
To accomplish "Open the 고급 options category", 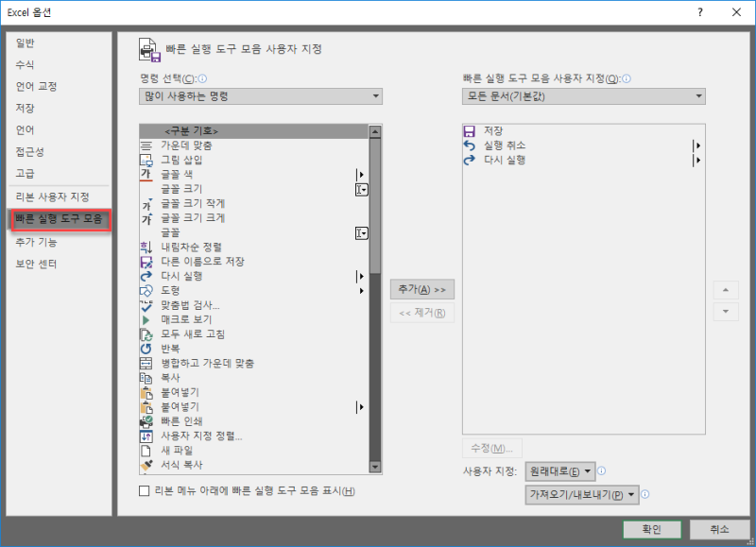I will [26, 174].
